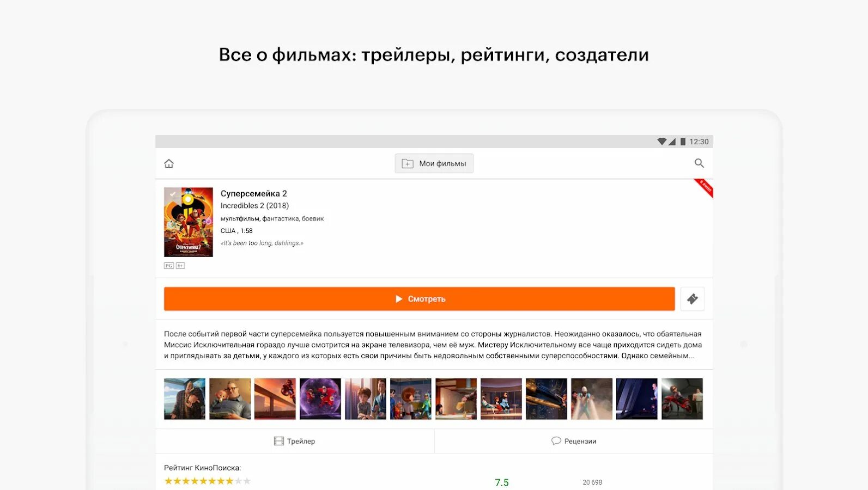This screenshot has width=868, height=490.
Task: Open still of man holding baby
Action: tap(230, 399)
